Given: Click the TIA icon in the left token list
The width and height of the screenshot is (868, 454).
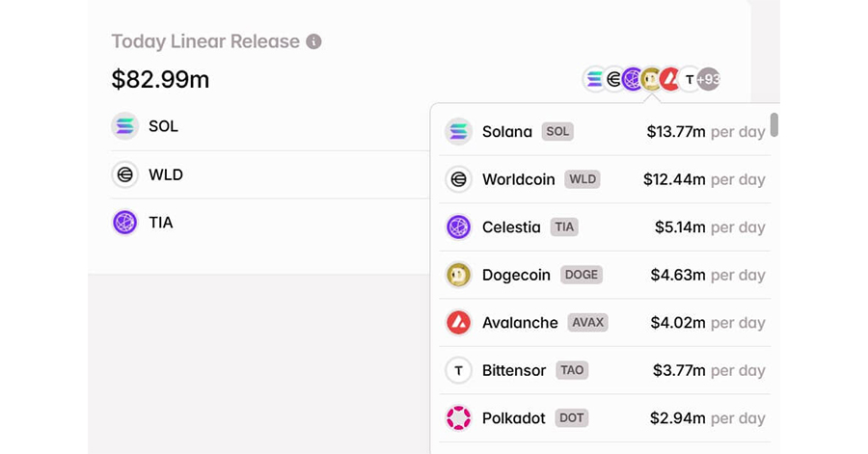Looking at the screenshot, I should (x=125, y=223).
